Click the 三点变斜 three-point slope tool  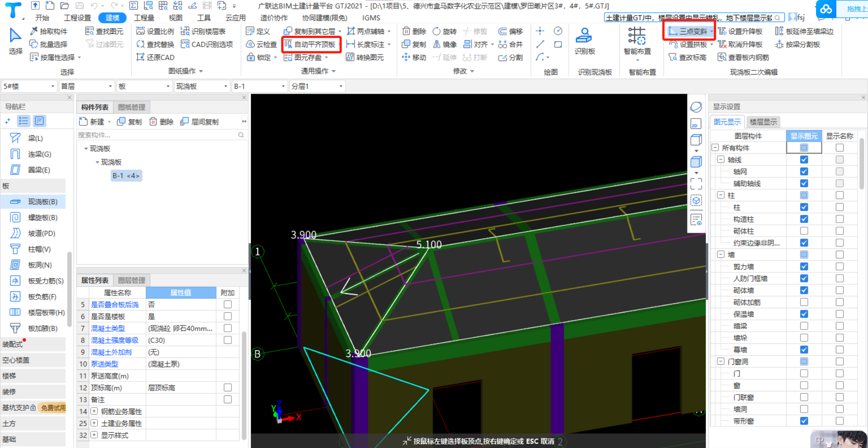click(x=688, y=31)
